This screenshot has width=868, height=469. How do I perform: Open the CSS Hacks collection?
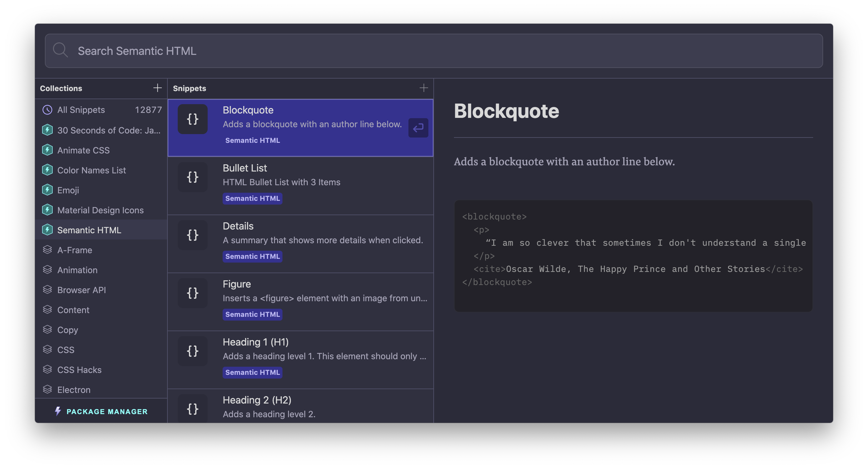click(79, 370)
